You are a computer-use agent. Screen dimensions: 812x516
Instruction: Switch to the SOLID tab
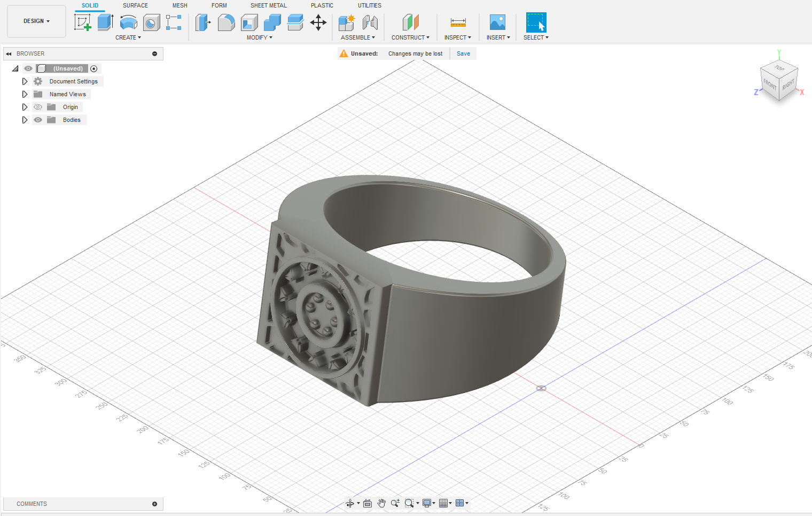coord(90,5)
